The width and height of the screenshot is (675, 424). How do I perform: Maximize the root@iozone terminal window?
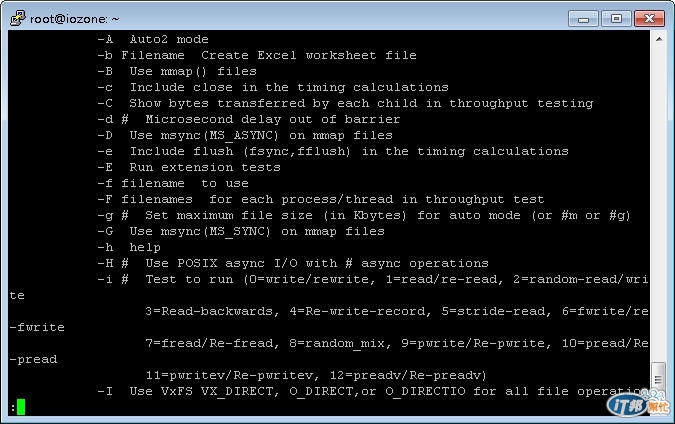(x=616, y=19)
